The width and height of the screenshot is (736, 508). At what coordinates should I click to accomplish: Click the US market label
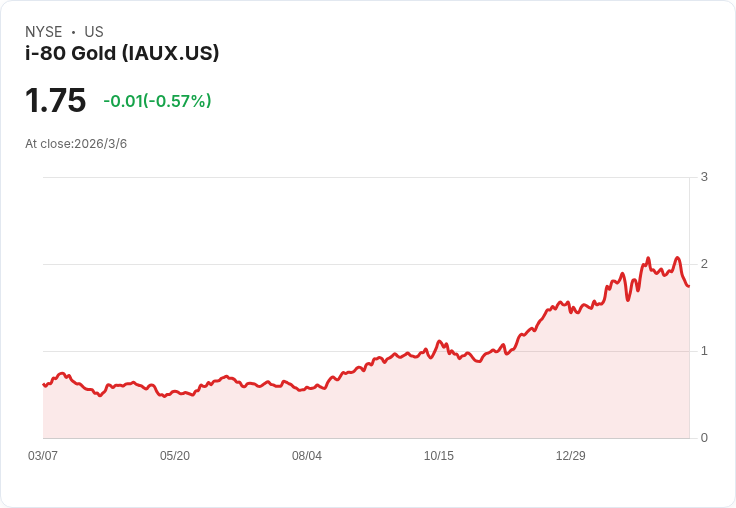pos(94,32)
